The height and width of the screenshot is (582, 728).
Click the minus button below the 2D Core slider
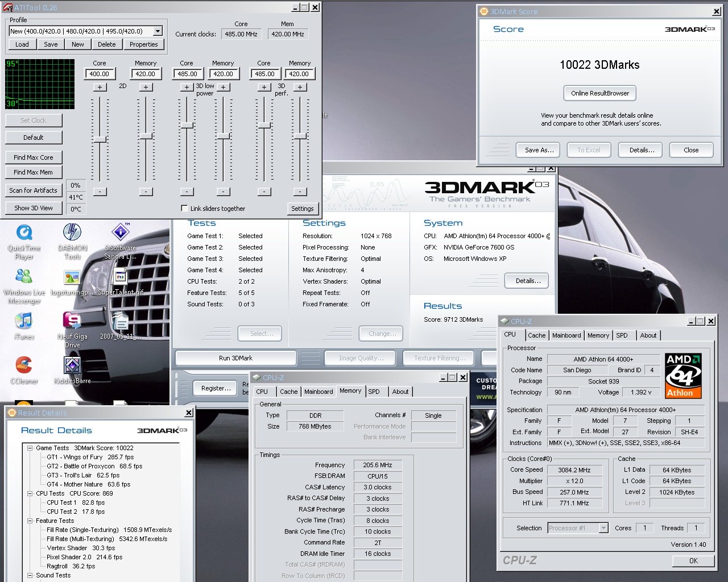click(x=100, y=192)
